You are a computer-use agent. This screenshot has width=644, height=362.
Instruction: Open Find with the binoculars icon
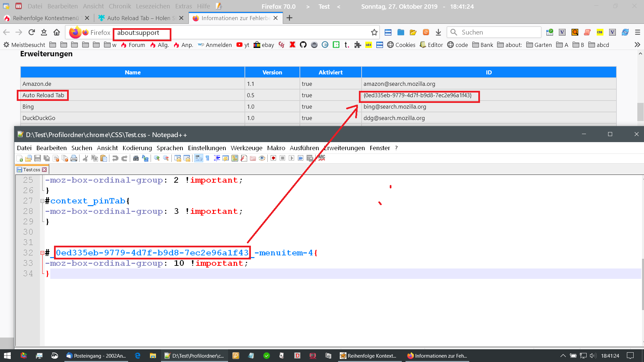pos(136,158)
